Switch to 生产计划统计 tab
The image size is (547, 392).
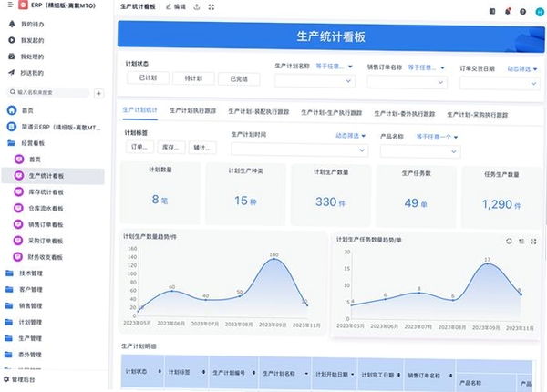pos(139,110)
